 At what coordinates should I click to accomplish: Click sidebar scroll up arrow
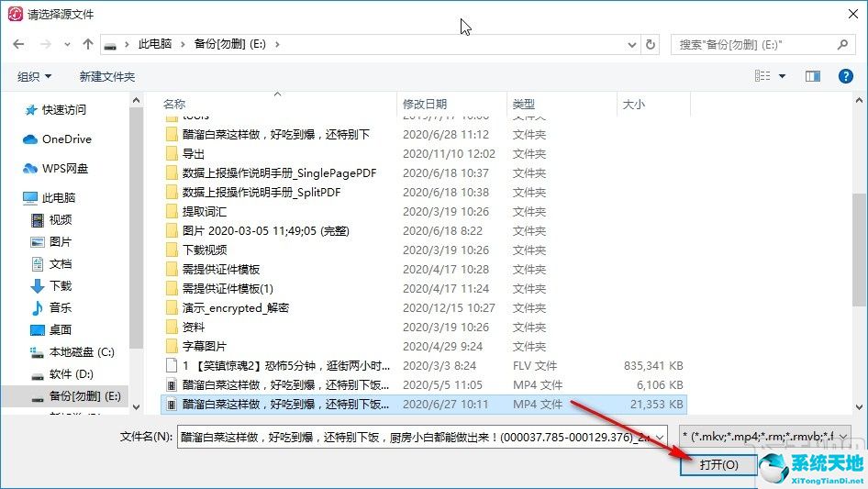click(136, 101)
